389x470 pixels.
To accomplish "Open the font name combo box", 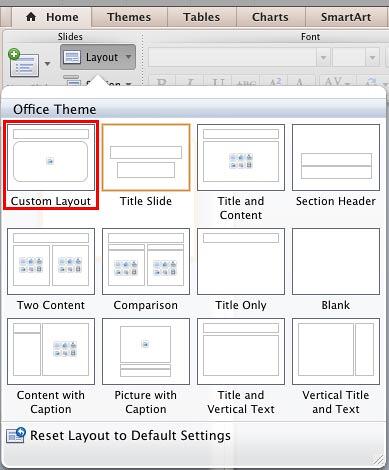I will [x=239, y=57].
